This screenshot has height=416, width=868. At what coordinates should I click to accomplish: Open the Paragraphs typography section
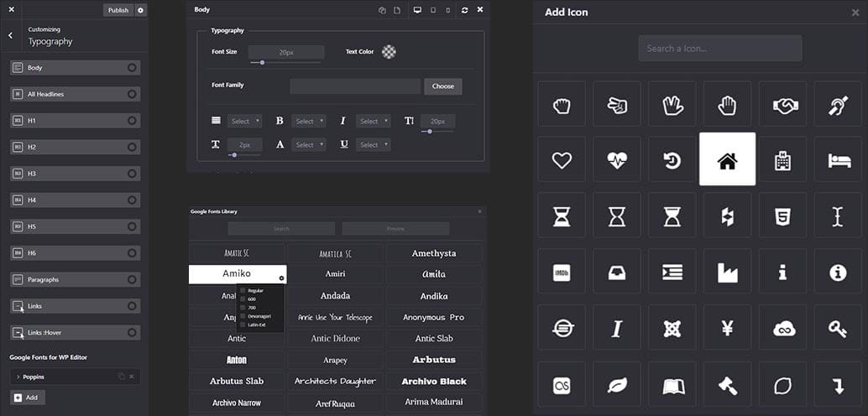click(75, 279)
